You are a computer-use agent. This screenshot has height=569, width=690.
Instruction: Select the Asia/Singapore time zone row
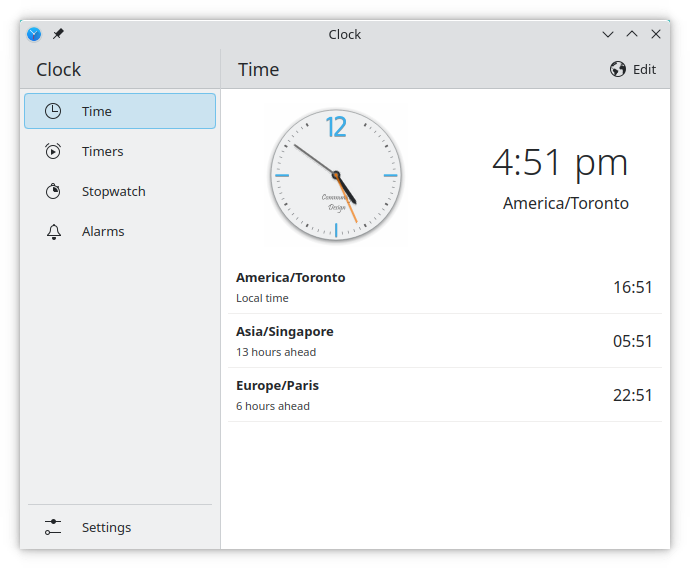click(444, 341)
